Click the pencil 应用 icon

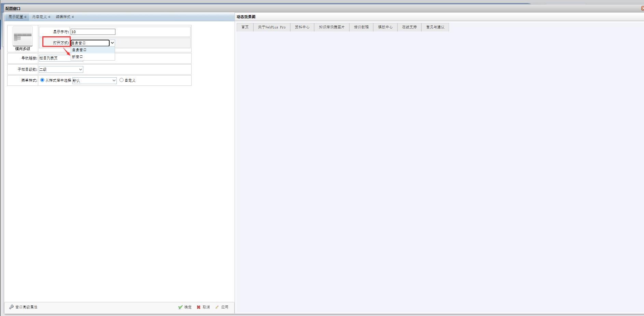tap(217, 307)
